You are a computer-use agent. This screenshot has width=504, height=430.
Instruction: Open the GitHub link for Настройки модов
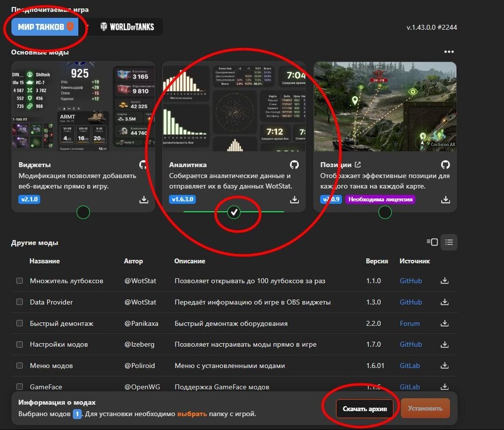[x=411, y=345]
